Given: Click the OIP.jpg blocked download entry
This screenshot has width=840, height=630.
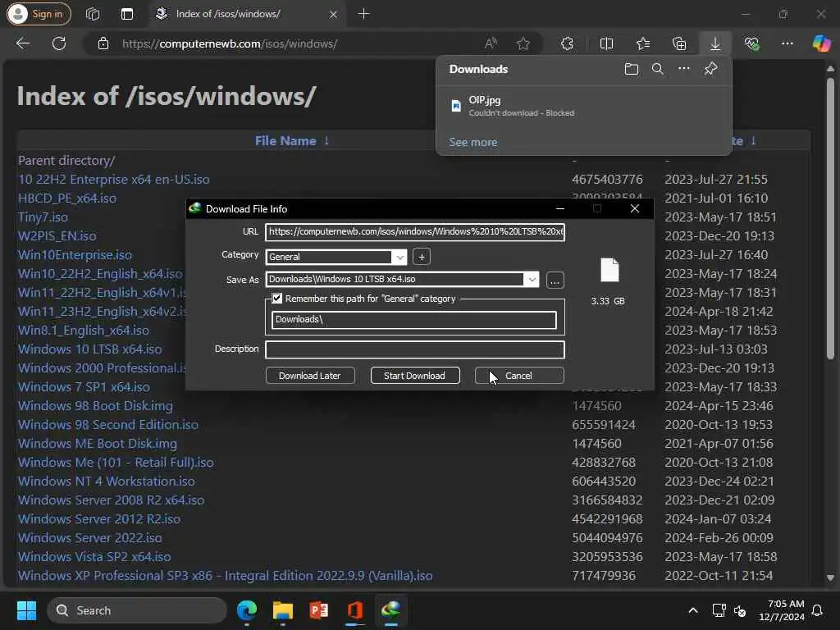Looking at the screenshot, I should pos(584,106).
